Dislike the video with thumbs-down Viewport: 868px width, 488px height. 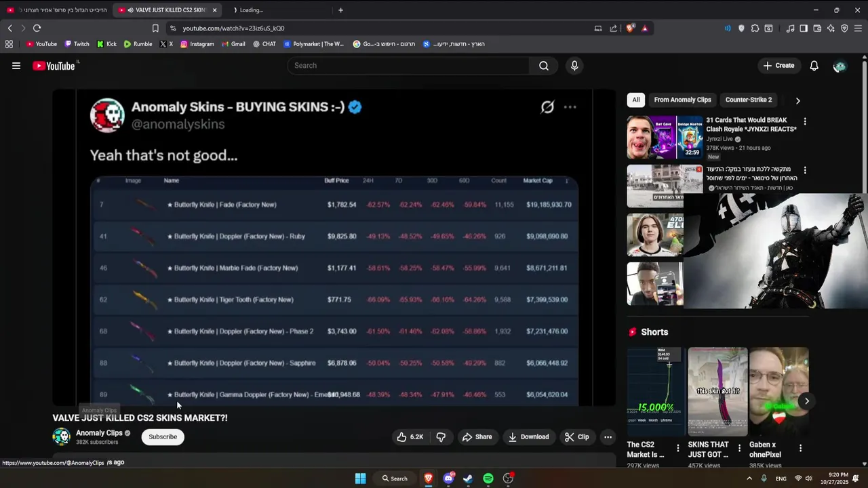point(441,437)
